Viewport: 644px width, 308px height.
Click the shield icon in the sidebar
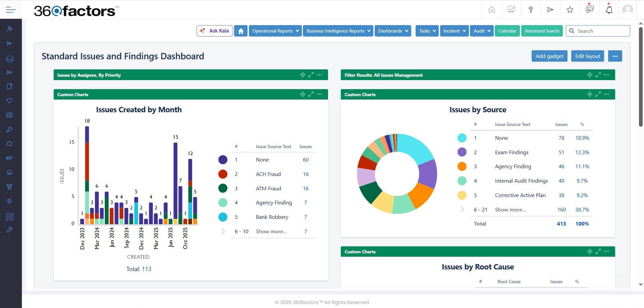[x=9, y=101]
